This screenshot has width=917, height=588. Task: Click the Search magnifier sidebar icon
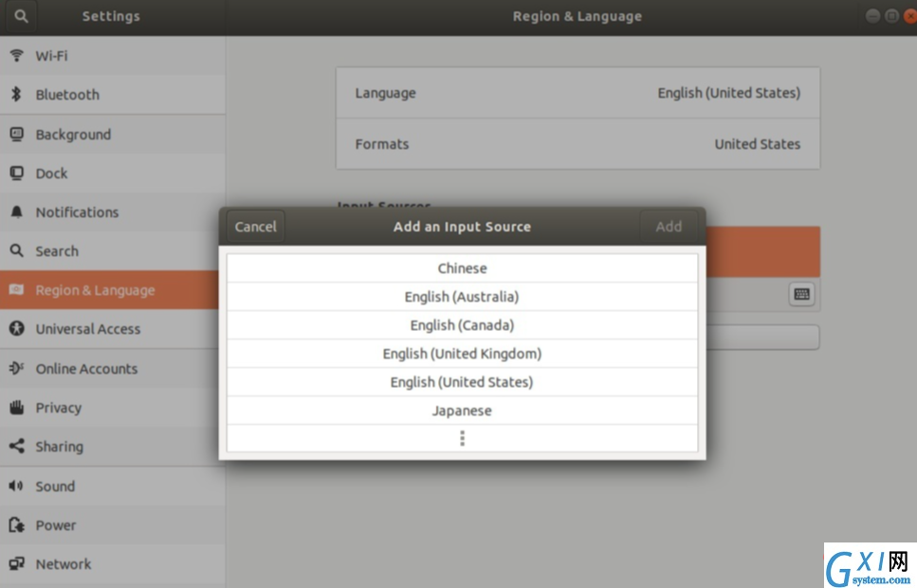pos(16,251)
